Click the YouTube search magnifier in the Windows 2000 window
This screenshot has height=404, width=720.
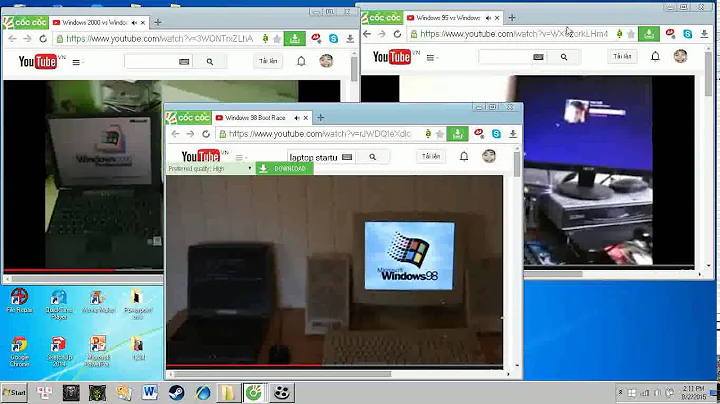tap(210, 62)
